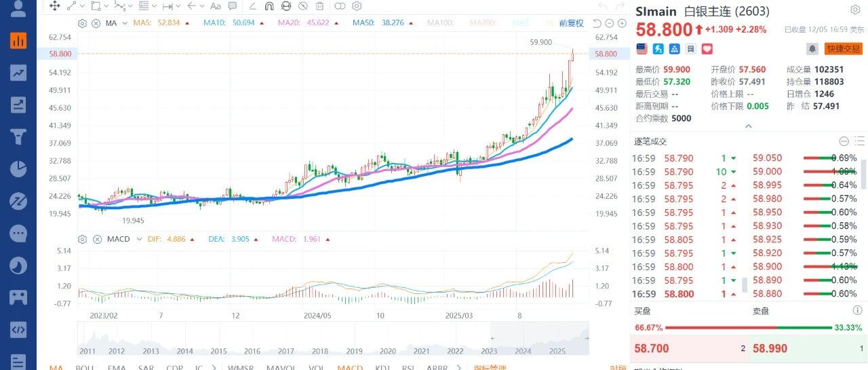Open the text annotation tool
The width and height of the screenshot is (868, 370).
click(x=216, y=6)
